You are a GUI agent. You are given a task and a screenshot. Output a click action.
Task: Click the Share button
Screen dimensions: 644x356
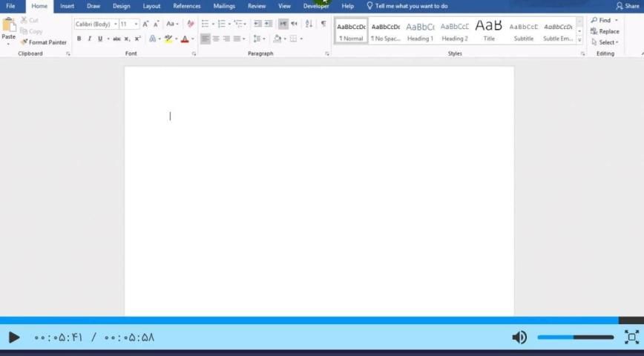(628, 6)
